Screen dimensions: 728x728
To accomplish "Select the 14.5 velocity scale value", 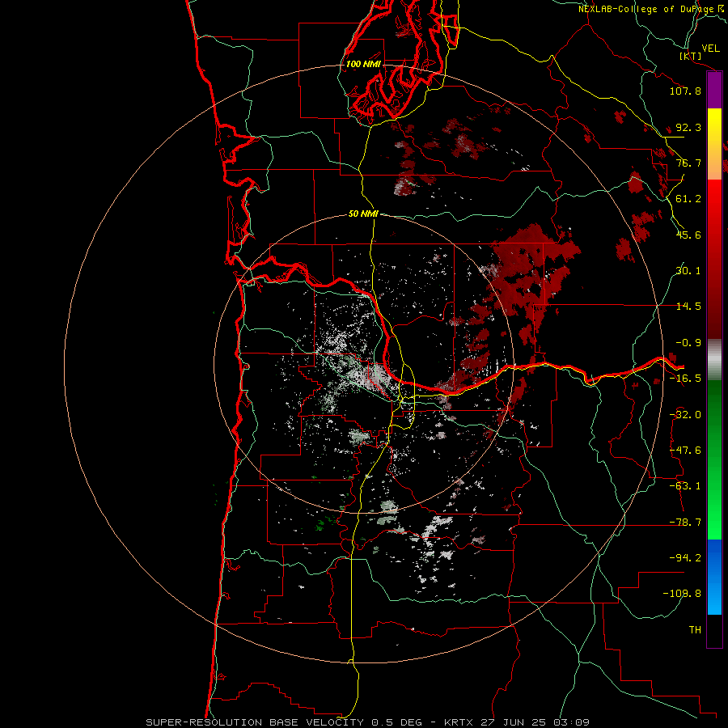I will point(688,307).
